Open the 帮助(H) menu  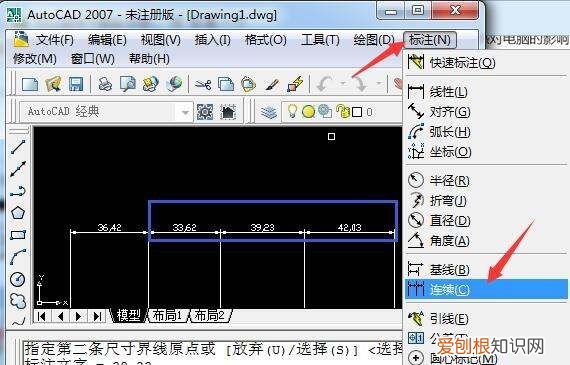coord(149,59)
